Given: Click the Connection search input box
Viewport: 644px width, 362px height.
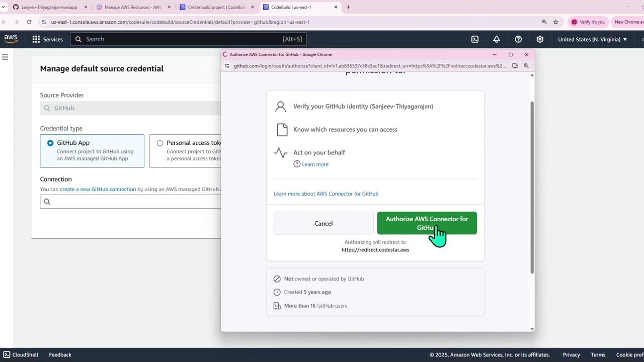Looking at the screenshot, I should (131, 202).
